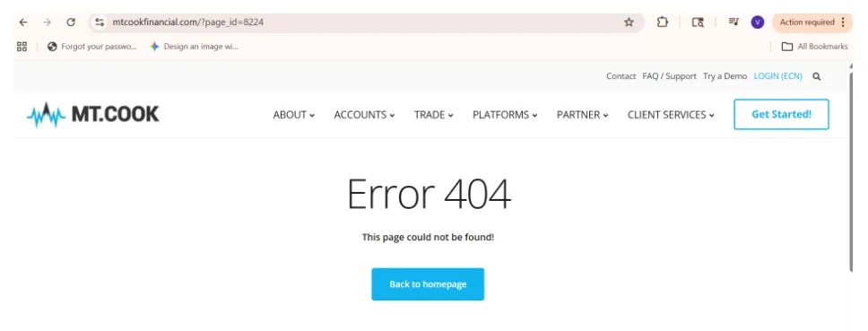Click the tab search icon in toolbar
This screenshot has height=331, width=868.
click(698, 22)
